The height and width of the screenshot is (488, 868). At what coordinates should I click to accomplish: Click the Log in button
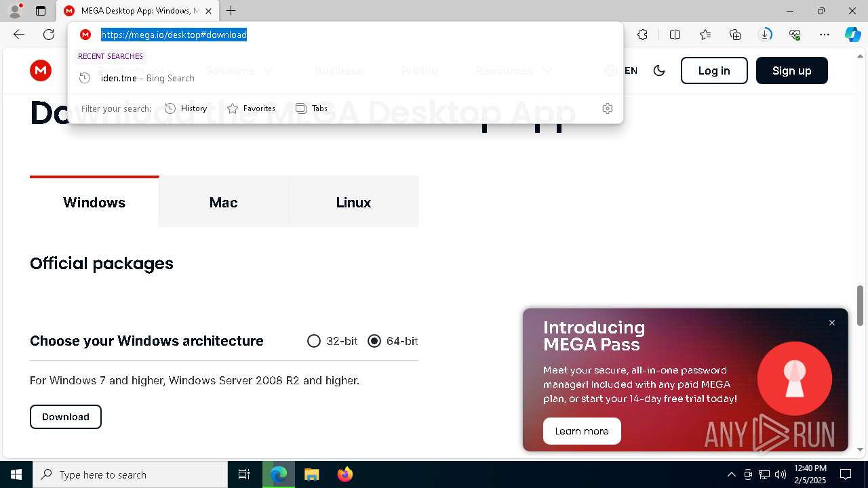[x=714, y=70]
